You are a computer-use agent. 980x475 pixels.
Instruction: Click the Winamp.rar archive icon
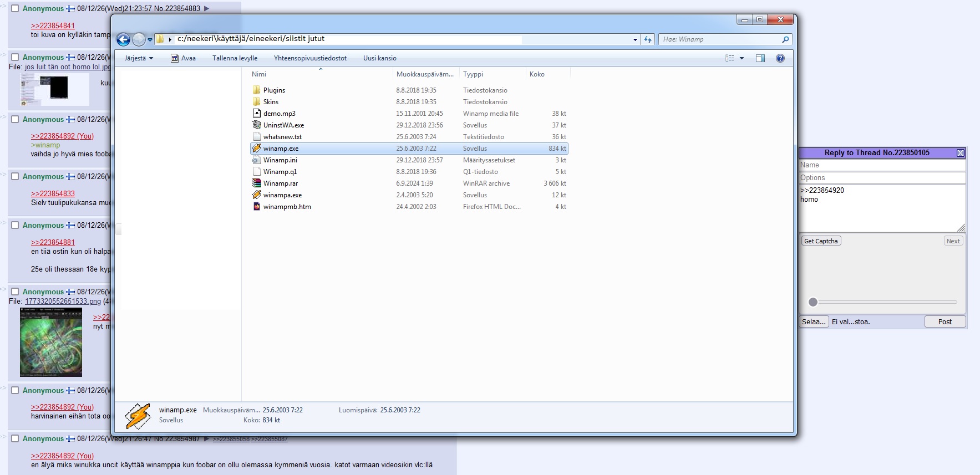[256, 183]
